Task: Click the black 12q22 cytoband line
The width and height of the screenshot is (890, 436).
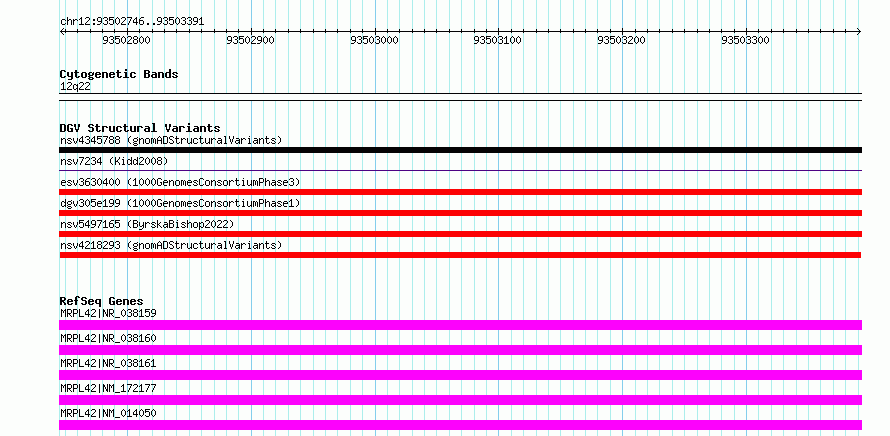Action: click(x=460, y=97)
